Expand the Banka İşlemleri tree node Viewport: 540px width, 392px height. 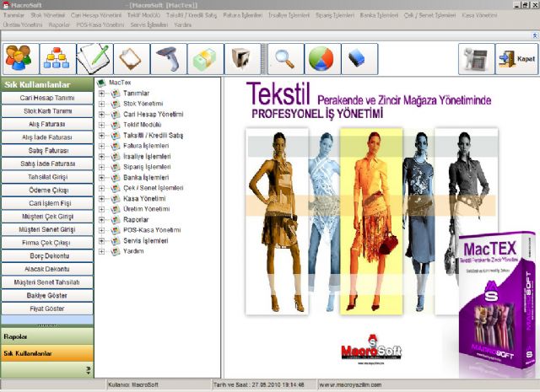click(101, 178)
